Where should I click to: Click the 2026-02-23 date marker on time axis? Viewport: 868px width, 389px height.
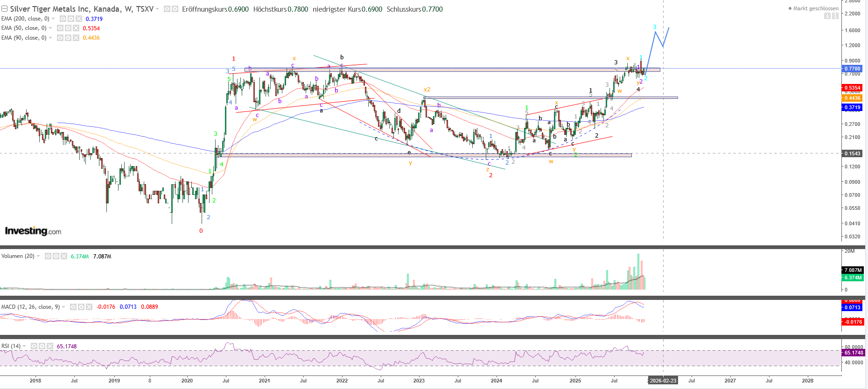[663, 381]
